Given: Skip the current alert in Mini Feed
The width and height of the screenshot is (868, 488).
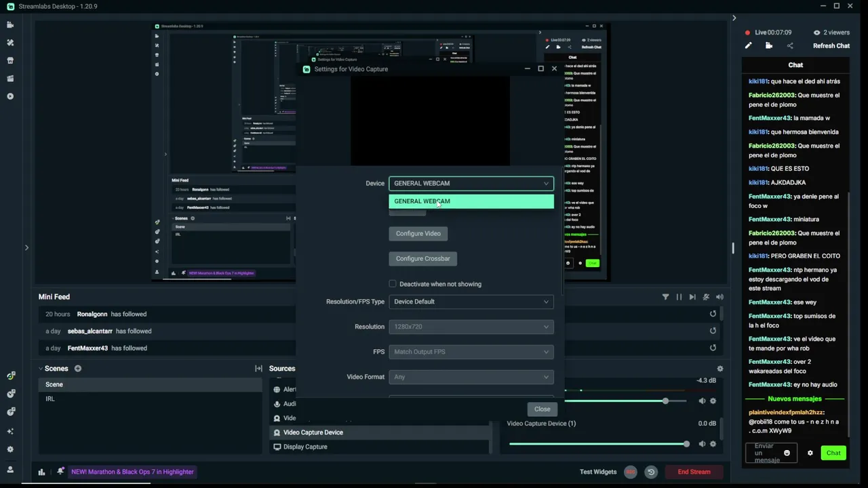Looking at the screenshot, I should tap(692, 297).
